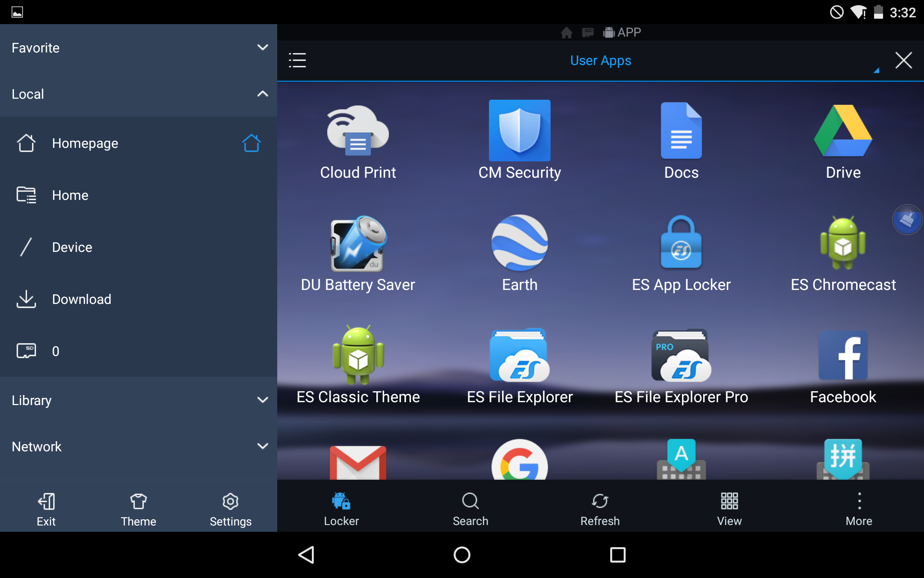Select Download in the sidebar
The width and height of the screenshot is (924, 578).
click(x=81, y=299)
